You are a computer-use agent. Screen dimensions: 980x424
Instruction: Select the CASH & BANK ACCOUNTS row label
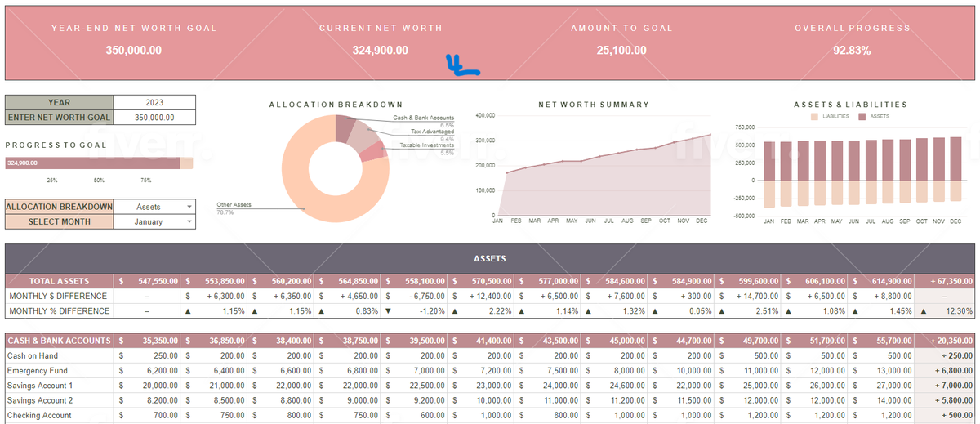click(x=59, y=341)
